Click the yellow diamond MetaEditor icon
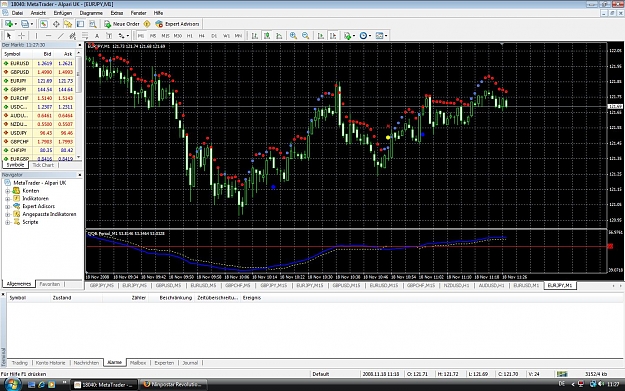 [x=147, y=24]
